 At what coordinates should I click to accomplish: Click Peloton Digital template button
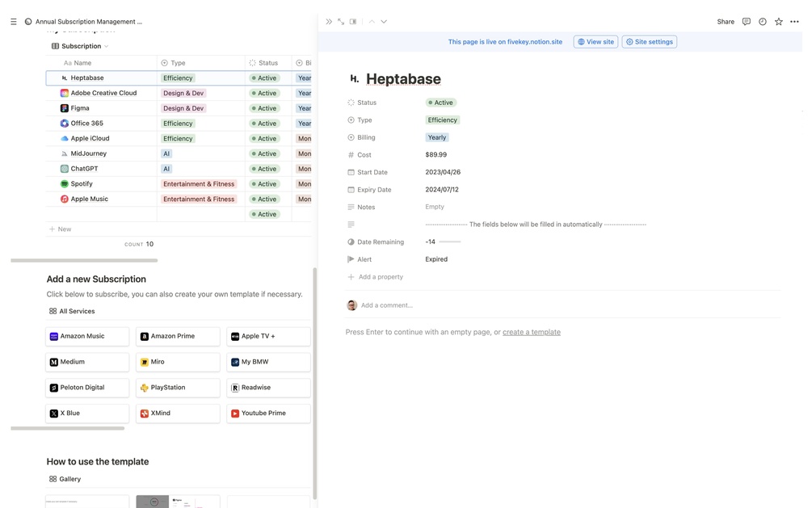point(87,388)
